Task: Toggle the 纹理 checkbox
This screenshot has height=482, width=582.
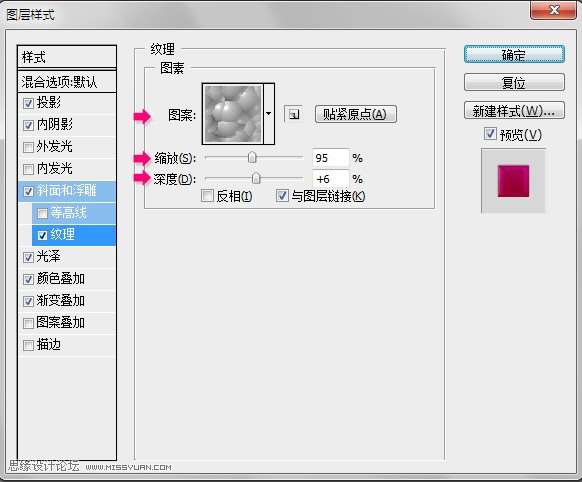Action: click(42, 235)
